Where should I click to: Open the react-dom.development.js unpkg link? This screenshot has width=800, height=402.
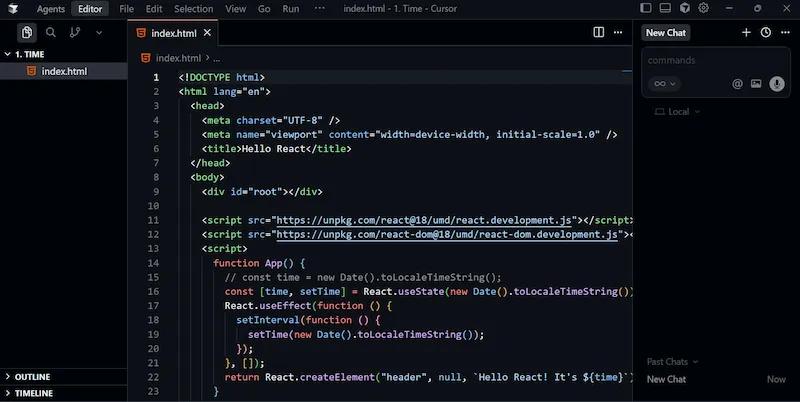(x=447, y=235)
